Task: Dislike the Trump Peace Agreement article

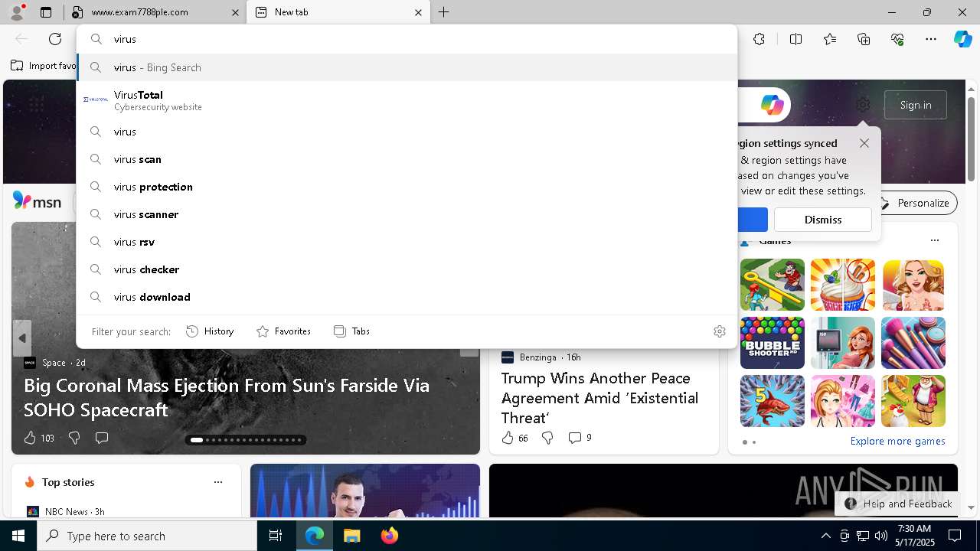Action: tap(547, 438)
